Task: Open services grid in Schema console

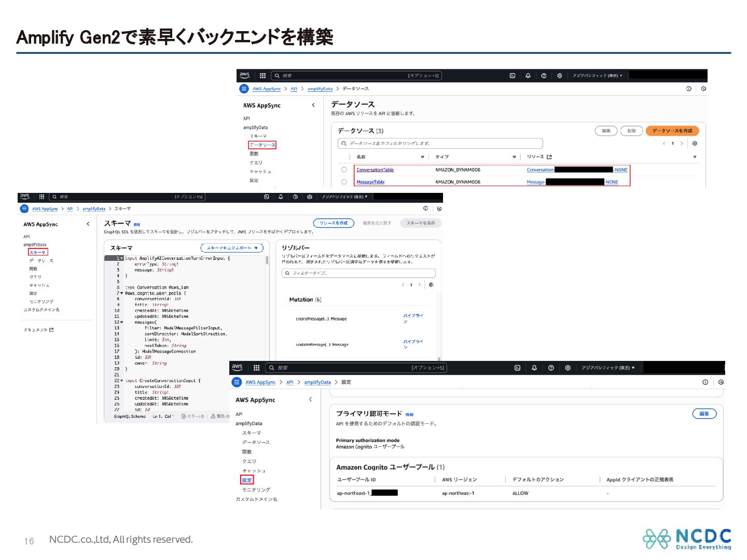Action: [x=41, y=197]
